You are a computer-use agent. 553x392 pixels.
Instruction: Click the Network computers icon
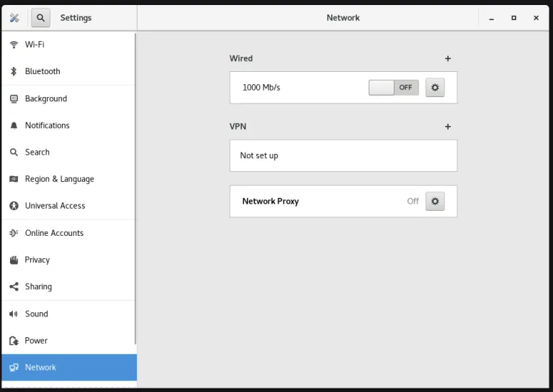[14, 368]
